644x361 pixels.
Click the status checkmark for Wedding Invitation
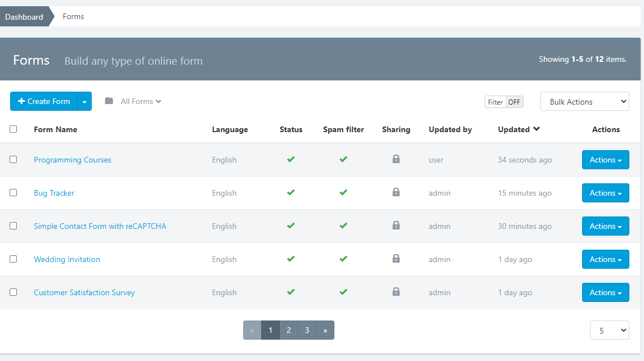point(290,259)
